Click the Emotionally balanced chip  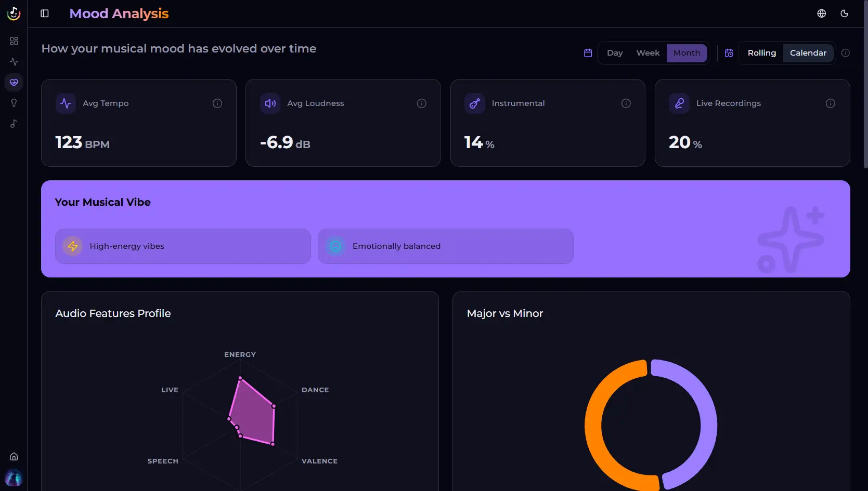click(x=446, y=246)
